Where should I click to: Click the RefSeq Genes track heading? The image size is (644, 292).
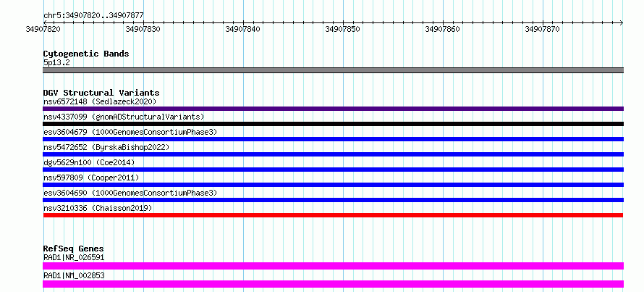tap(73, 249)
